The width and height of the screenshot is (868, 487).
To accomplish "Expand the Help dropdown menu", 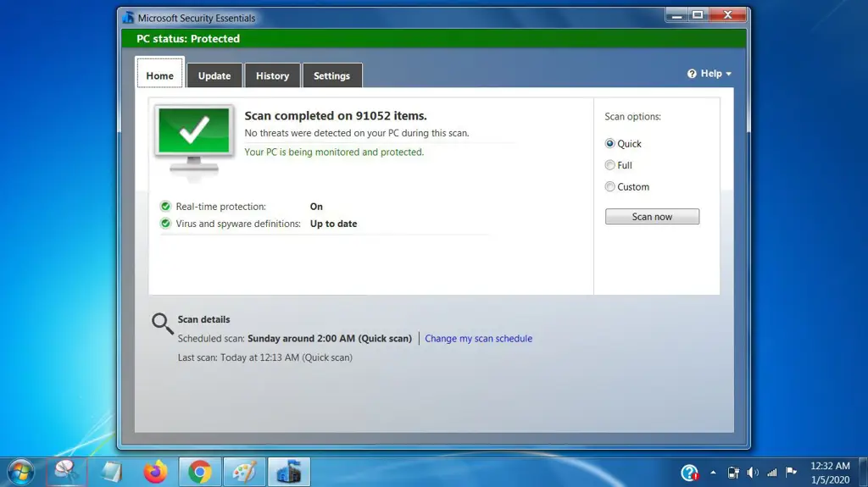I will [709, 74].
